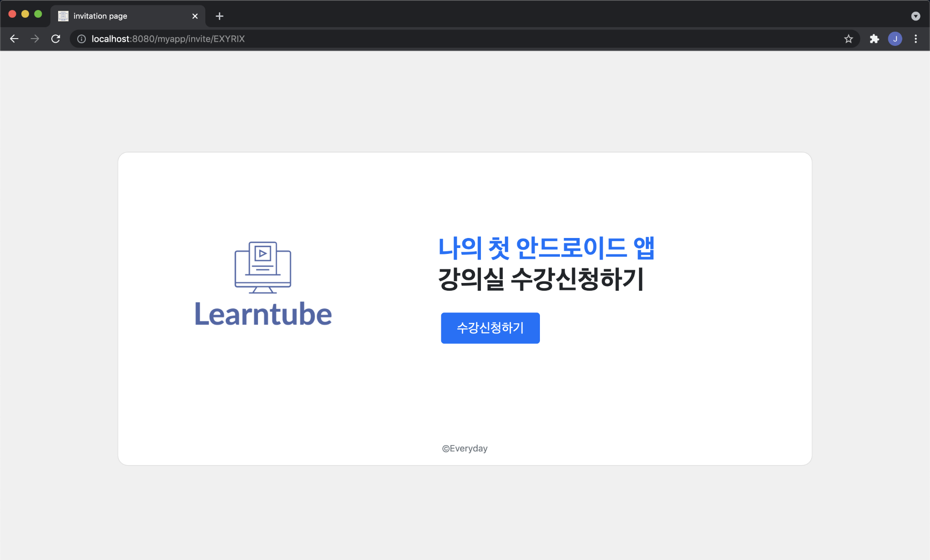930x560 pixels.
Task: Close the invitation page tab
Action: point(195,16)
